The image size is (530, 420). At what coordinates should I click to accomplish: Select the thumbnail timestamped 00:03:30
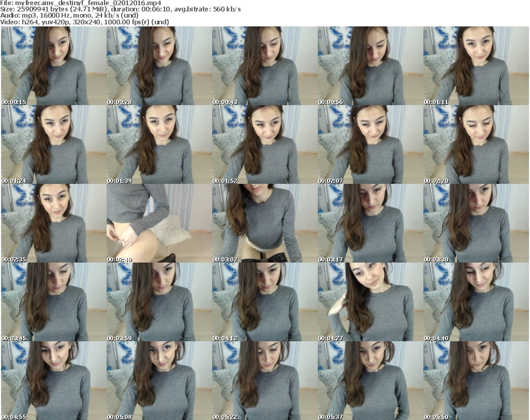476,223
